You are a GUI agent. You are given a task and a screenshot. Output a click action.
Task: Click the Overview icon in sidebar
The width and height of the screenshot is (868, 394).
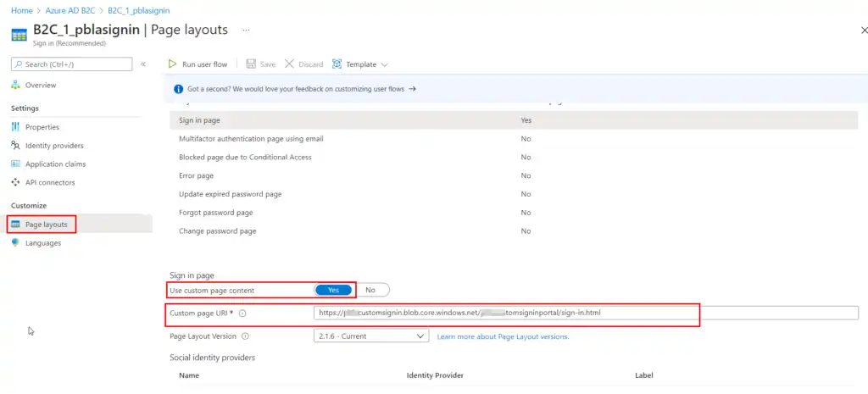(x=15, y=86)
